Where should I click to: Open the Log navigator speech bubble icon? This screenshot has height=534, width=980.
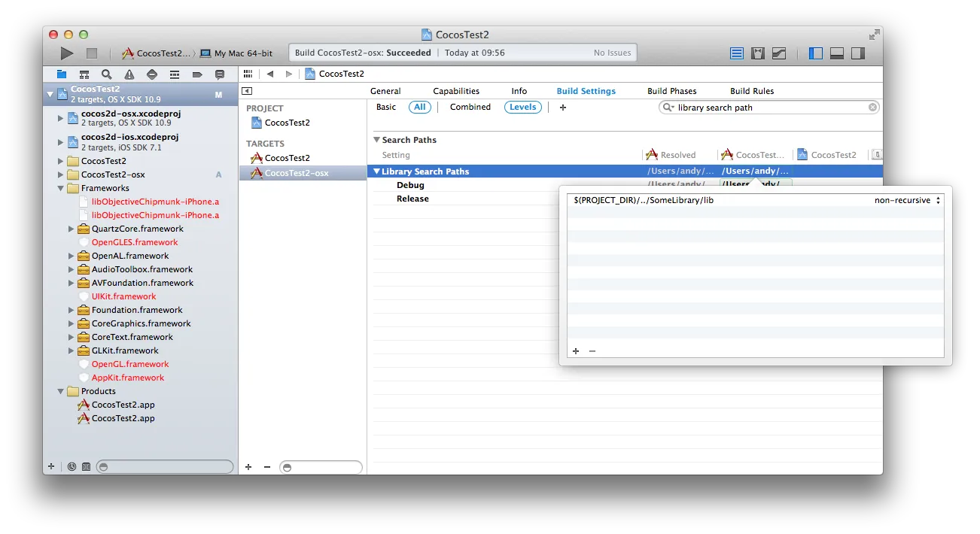[x=220, y=74]
